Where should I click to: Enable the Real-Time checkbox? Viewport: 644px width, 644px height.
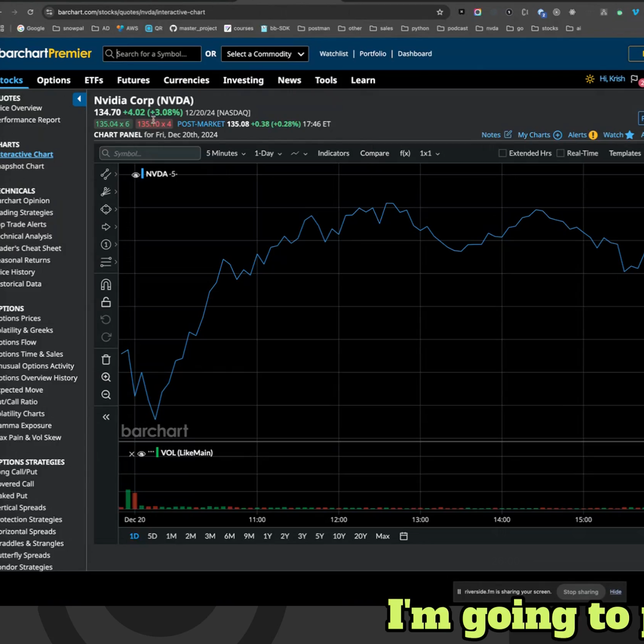(560, 153)
